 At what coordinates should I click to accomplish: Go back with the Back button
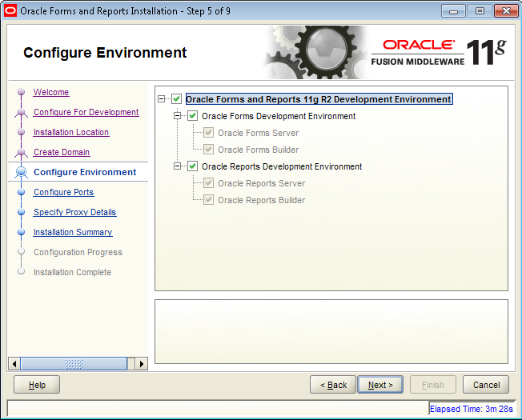click(333, 385)
